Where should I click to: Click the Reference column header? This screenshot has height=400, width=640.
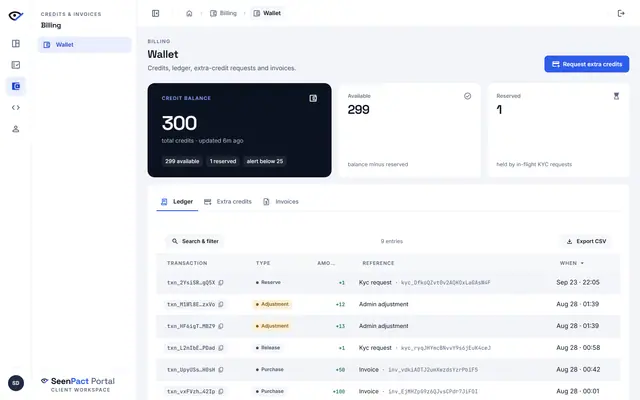point(378,263)
